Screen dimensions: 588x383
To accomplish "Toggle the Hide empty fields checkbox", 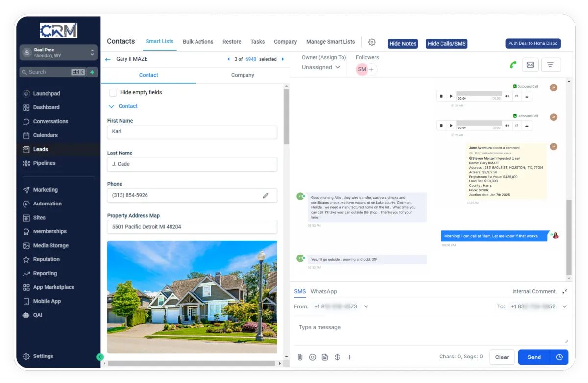I will point(113,92).
